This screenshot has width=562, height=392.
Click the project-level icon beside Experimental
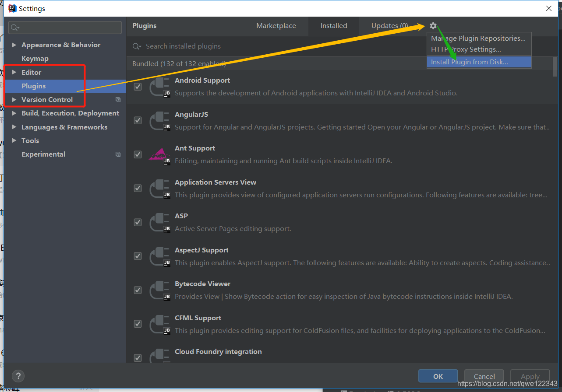[x=118, y=154]
